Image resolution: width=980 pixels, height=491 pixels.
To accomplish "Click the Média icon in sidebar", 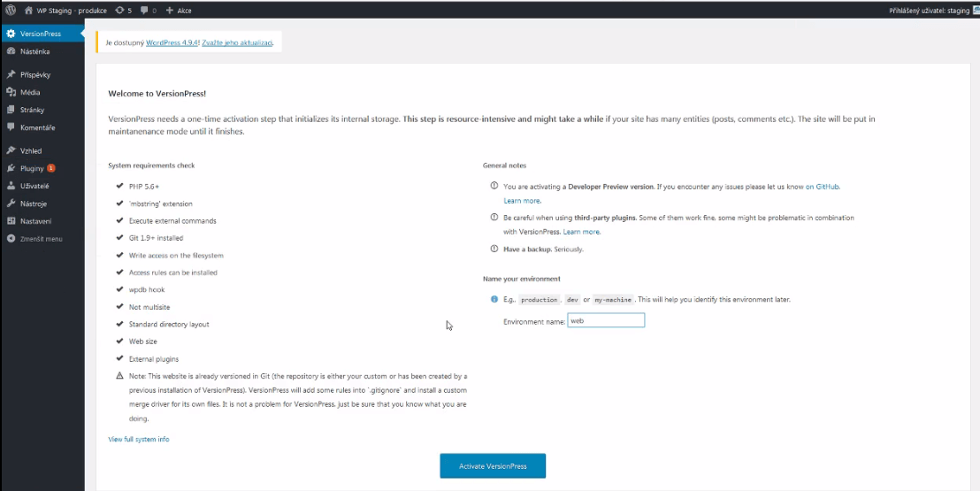I will click(11, 92).
